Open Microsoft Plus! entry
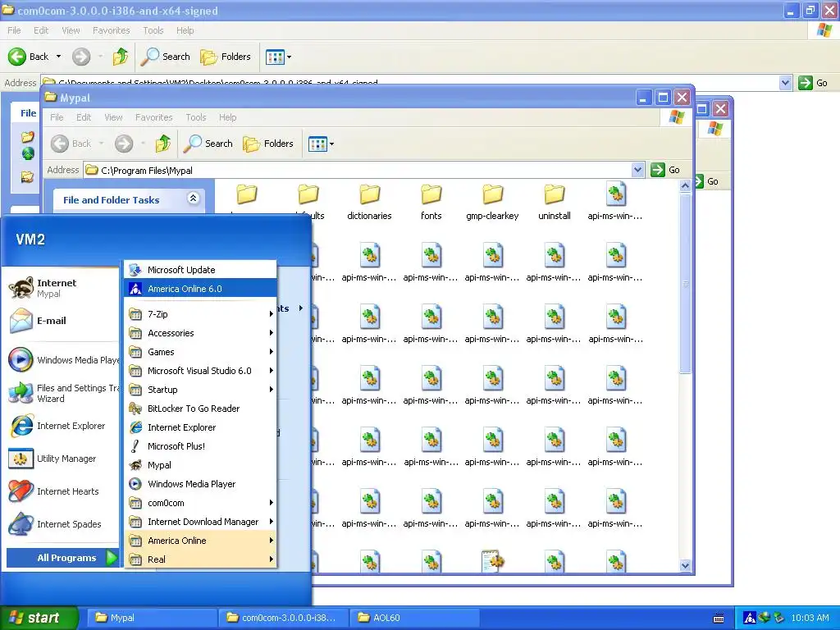 click(x=200, y=445)
